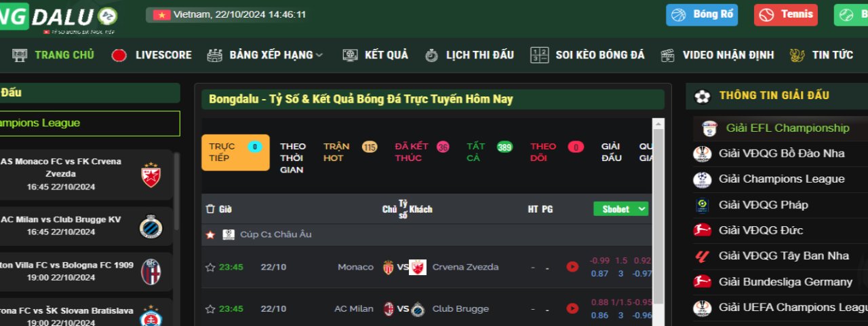
Task: Click the Club Brugge crest in sidebar
Action: (151, 226)
